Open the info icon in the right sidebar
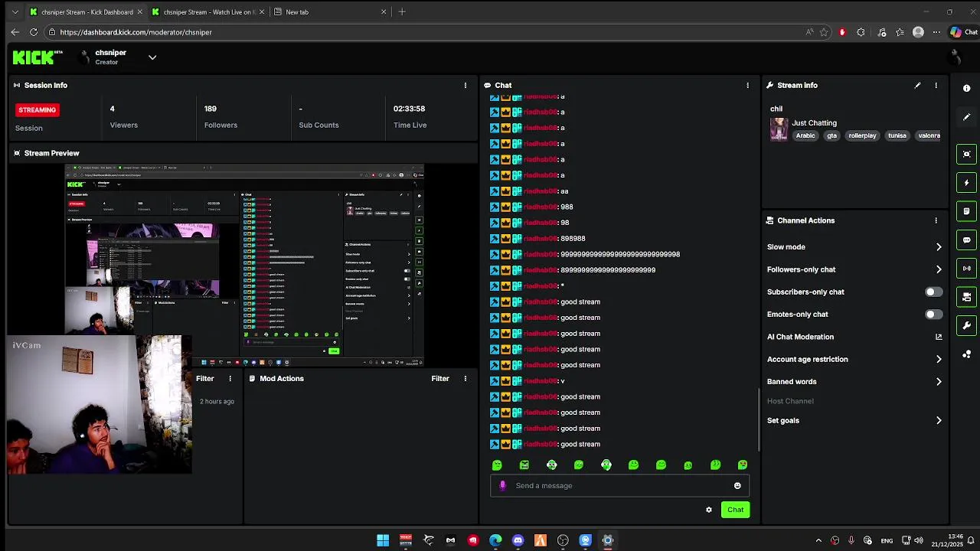 tap(966, 88)
